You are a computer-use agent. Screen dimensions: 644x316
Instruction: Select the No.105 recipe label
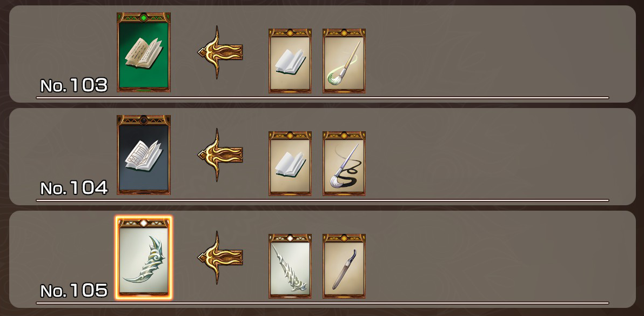pyautogui.click(x=74, y=291)
